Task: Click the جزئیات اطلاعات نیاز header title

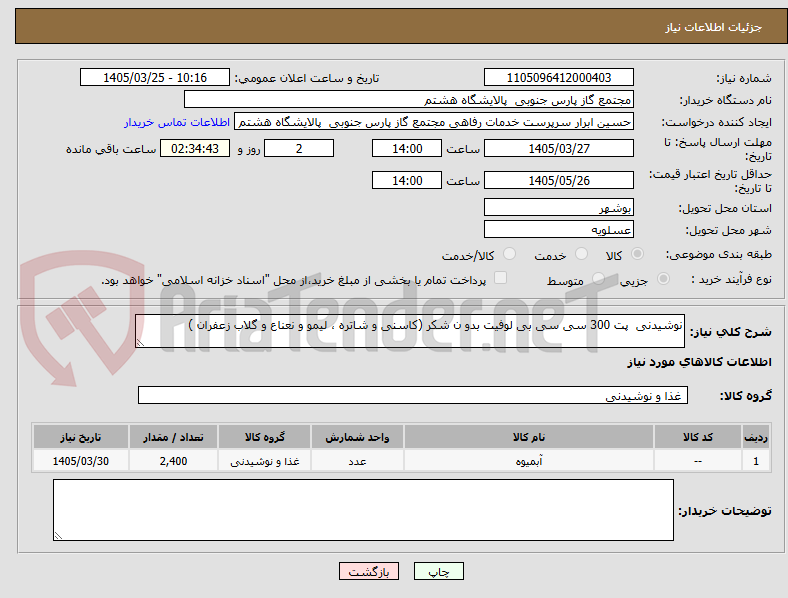Action: pos(714,27)
